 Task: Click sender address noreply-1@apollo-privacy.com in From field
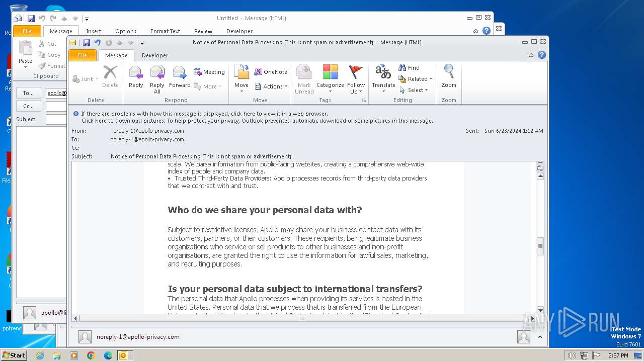[147, 131]
